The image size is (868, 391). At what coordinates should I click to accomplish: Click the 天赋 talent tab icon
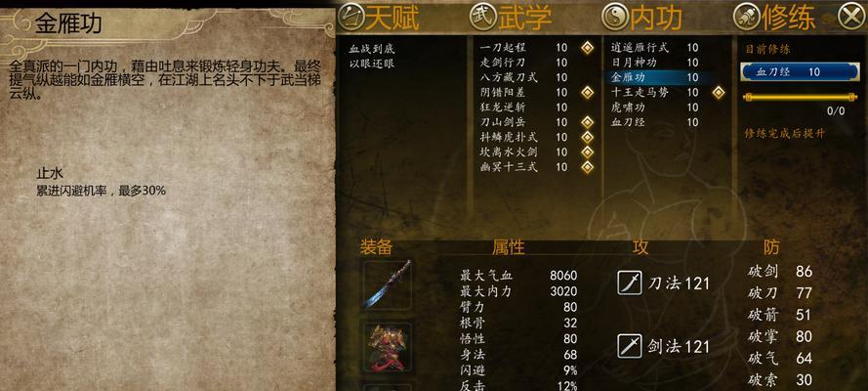[x=351, y=18]
